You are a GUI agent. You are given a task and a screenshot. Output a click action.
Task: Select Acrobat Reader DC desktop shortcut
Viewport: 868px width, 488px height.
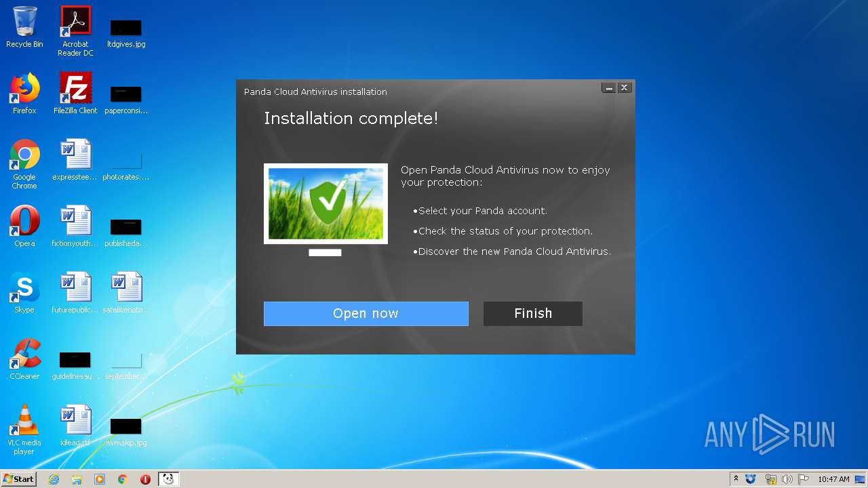tap(75, 31)
